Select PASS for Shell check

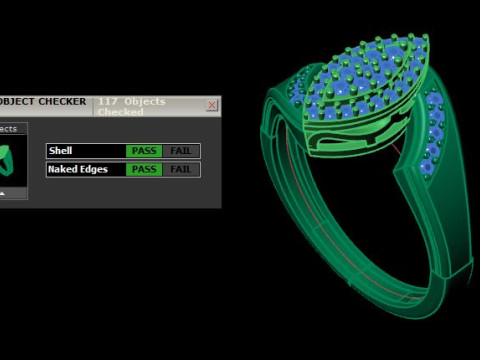(x=144, y=151)
